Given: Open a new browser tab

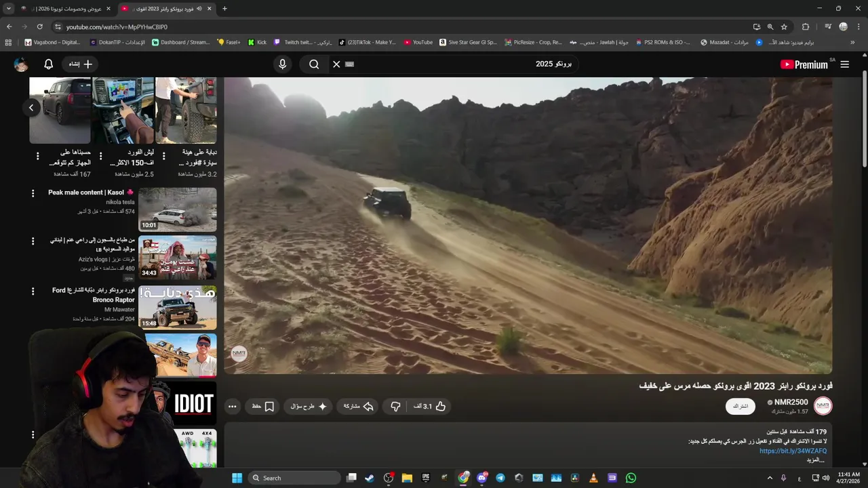Looking at the screenshot, I should (x=224, y=9).
